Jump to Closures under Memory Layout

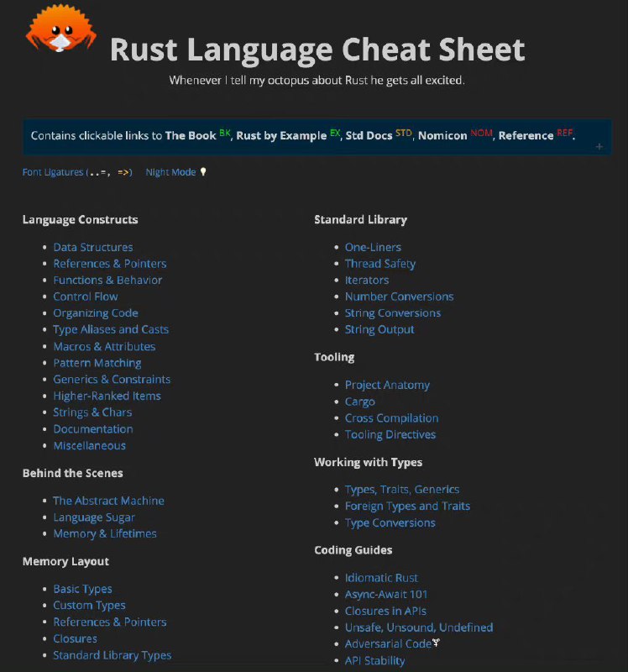tap(75, 638)
